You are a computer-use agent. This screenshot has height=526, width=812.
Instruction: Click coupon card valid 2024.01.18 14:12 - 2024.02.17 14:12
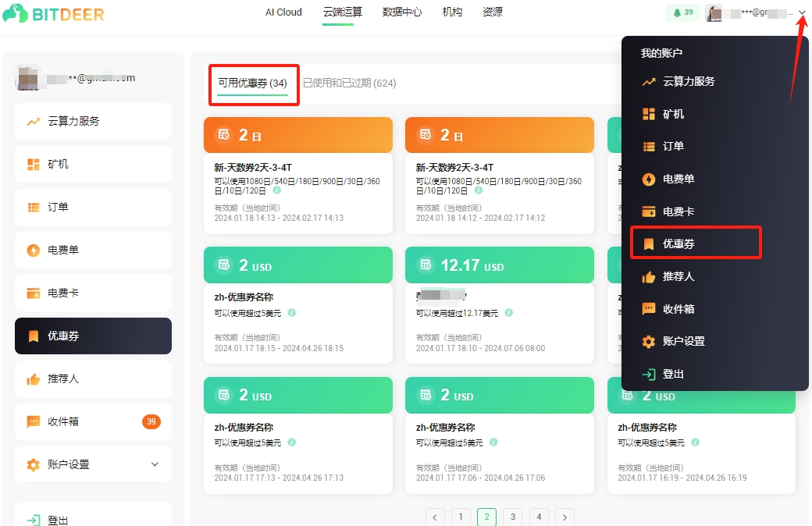499,176
